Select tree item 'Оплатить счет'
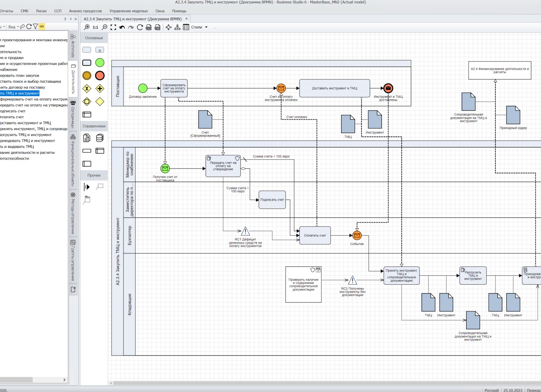The image size is (541, 392). (x=12, y=117)
